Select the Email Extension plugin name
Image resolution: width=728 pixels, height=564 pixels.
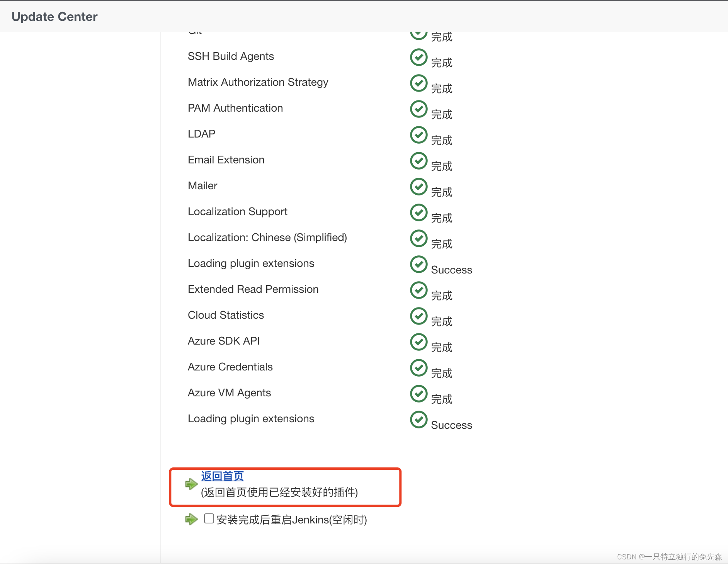226,160
